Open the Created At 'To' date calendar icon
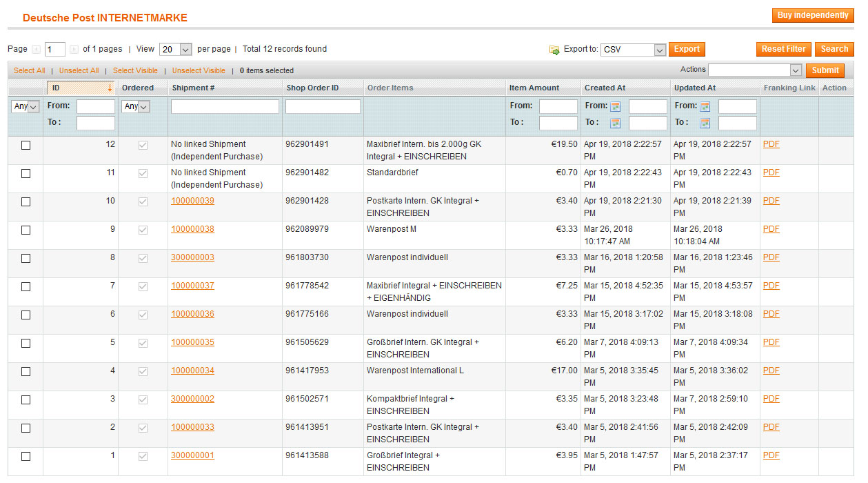The image size is (868, 483). [616, 124]
